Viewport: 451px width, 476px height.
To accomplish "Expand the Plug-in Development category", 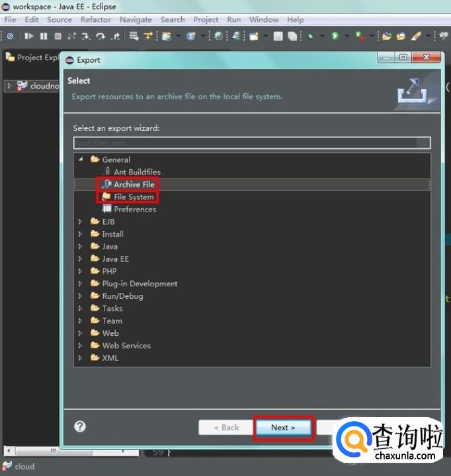I will pos(80,284).
